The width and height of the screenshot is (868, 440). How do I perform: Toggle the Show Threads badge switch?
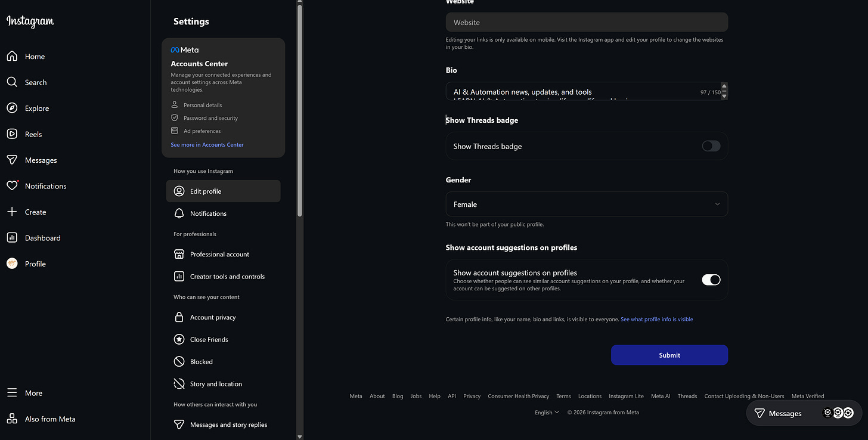[711, 146]
